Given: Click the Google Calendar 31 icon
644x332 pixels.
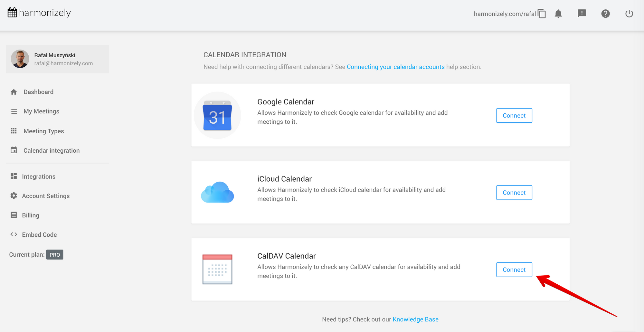Looking at the screenshot, I should (x=217, y=115).
